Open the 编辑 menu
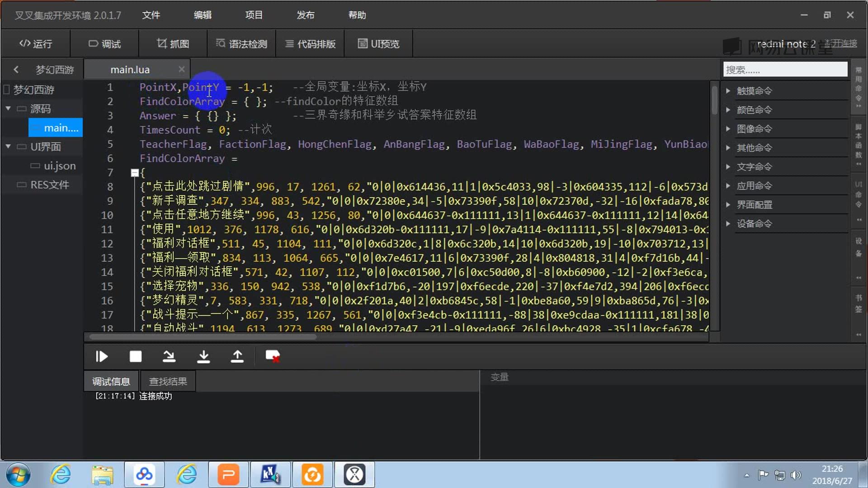Image resolution: width=868 pixels, height=488 pixels. click(203, 15)
